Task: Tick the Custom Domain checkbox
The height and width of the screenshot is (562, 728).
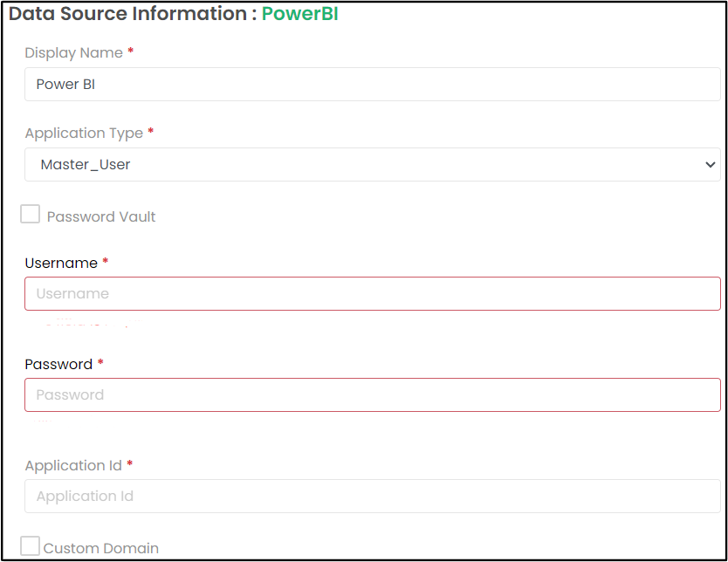Action: pos(31,546)
